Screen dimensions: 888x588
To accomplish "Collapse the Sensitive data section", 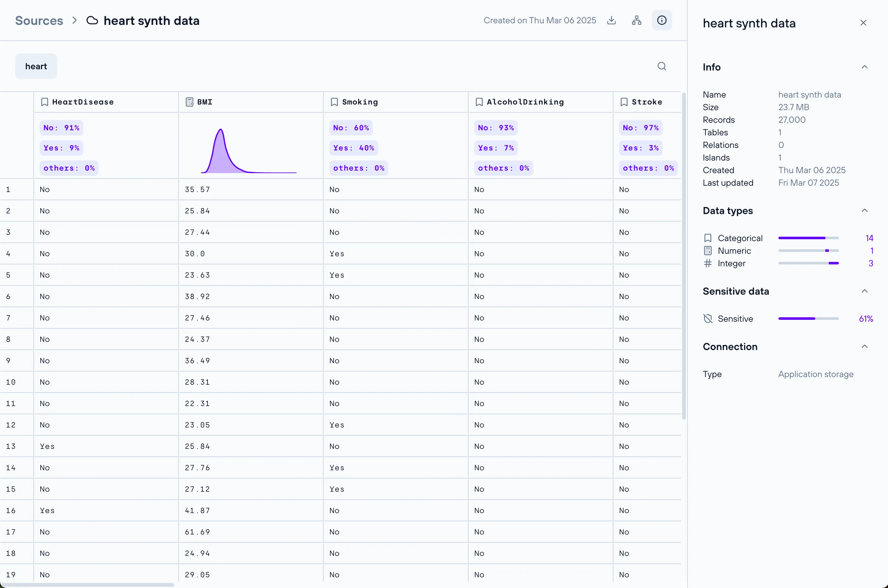I will (864, 291).
